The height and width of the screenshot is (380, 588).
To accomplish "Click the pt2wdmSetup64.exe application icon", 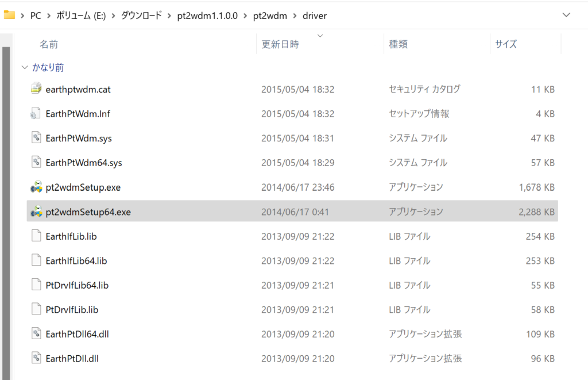I will click(x=36, y=212).
